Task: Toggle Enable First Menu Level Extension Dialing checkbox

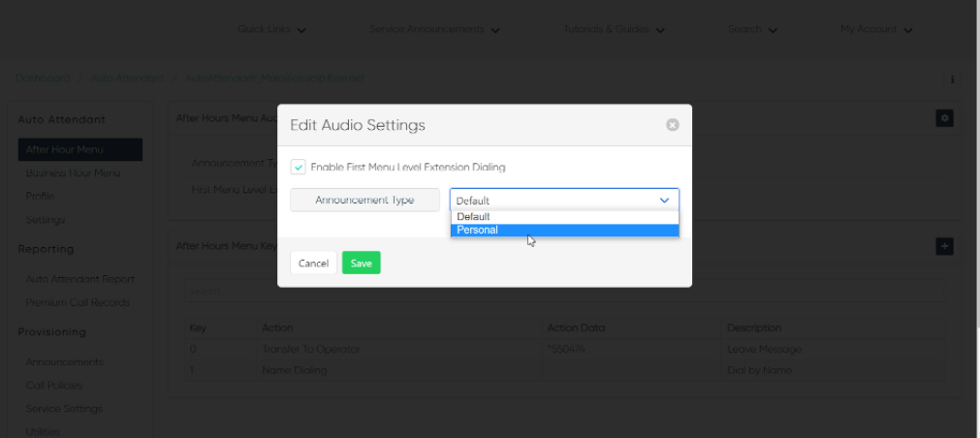Action: (x=299, y=168)
